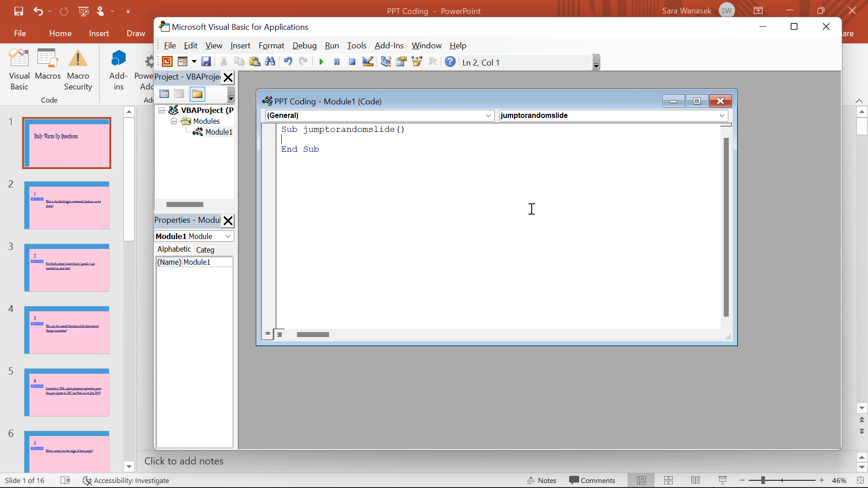Click the Run Macro (Play) icon
Viewport: 868px width, 488px height.
tap(321, 62)
